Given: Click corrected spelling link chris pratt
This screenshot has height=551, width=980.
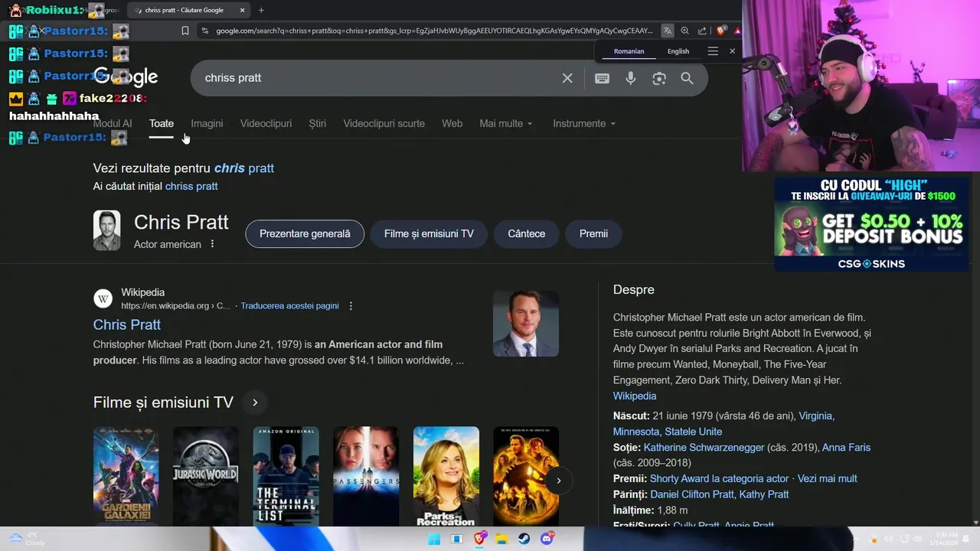Looking at the screenshot, I should pos(244,168).
